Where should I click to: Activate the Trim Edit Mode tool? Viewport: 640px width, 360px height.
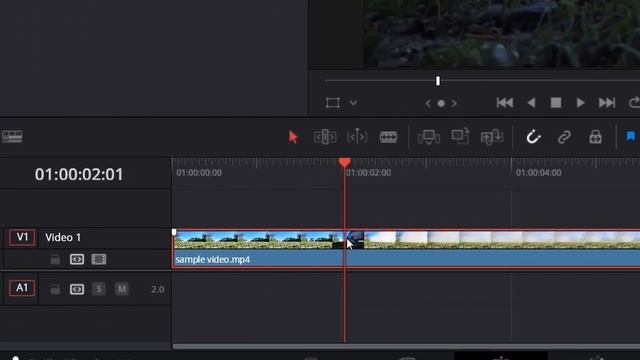point(325,137)
